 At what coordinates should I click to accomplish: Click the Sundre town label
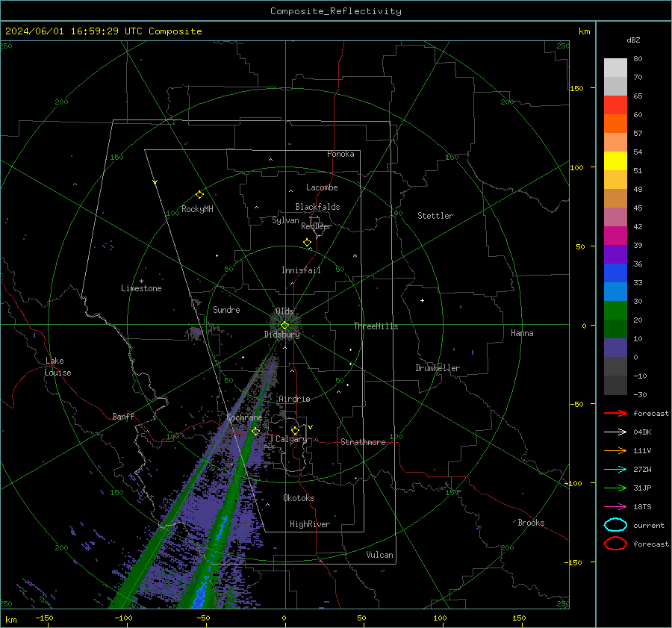coord(226,309)
